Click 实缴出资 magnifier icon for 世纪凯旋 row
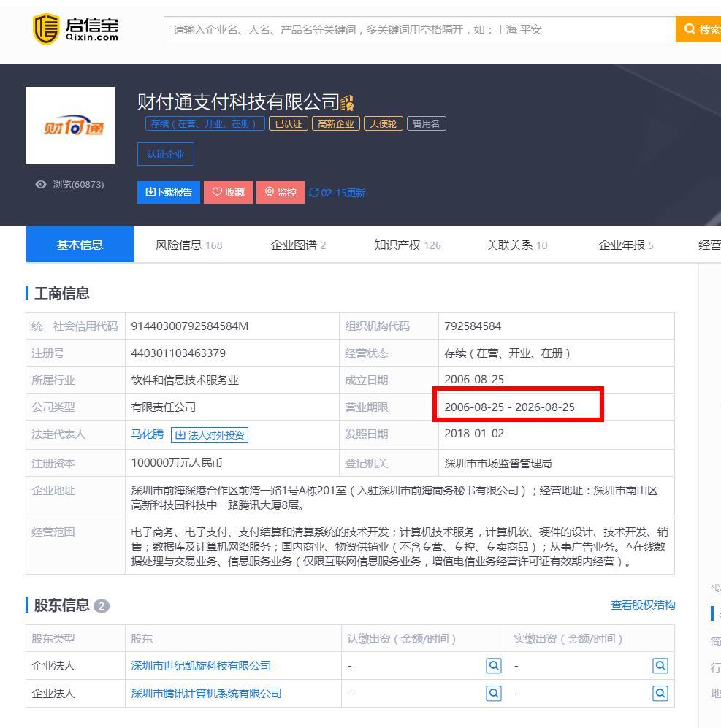The width and height of the screenshot is (721, 728). click(660, 666)
